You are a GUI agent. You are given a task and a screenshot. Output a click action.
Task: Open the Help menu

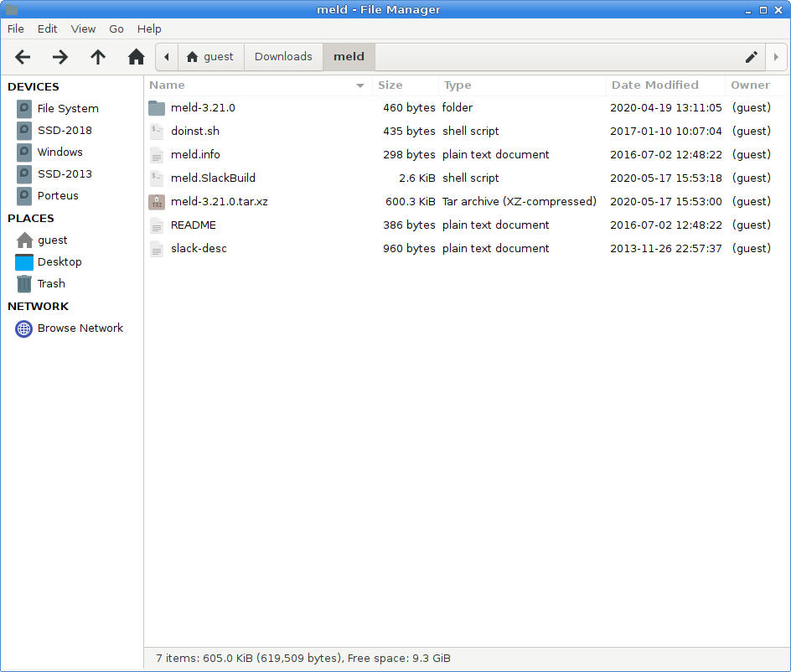coord(149,28)
